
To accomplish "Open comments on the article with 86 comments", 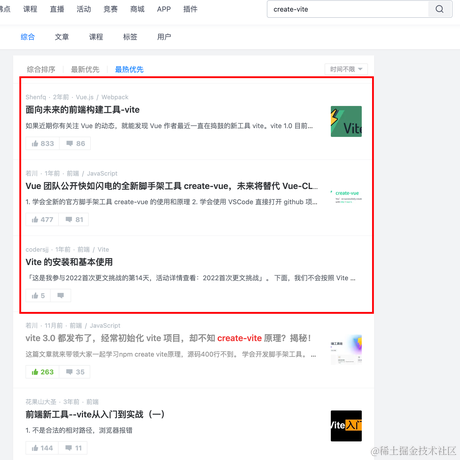I will click(75, 143).
